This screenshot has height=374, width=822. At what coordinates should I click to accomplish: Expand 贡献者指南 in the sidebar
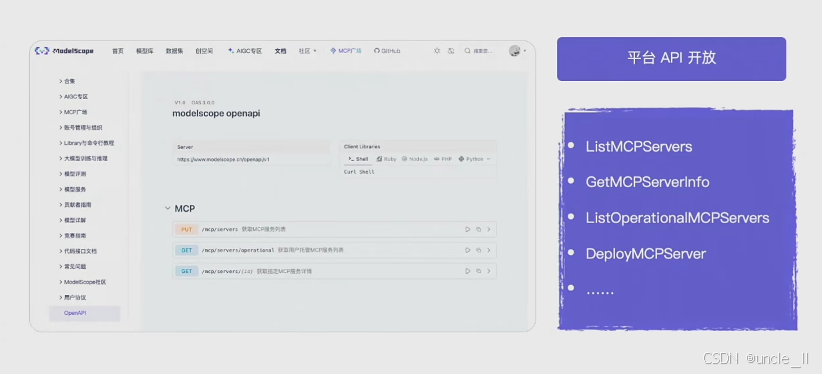(x=75, y=205)
